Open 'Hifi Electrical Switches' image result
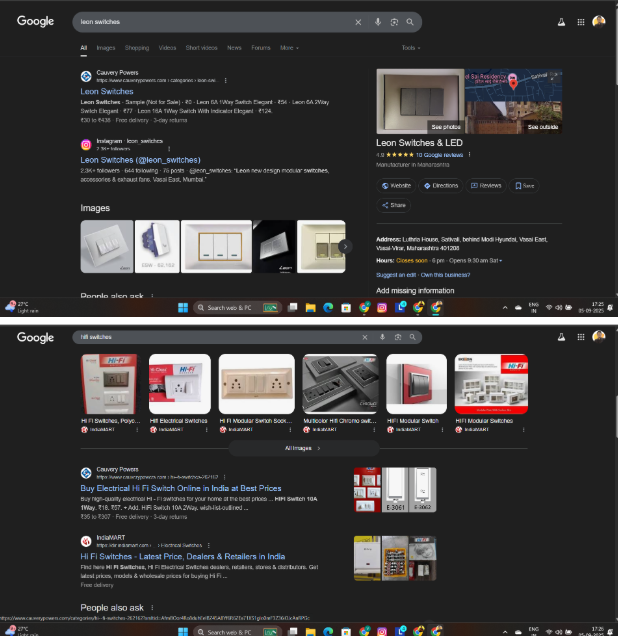Image resolution: width=618 pixels, height=636 pixels. [x=180, y=384]
